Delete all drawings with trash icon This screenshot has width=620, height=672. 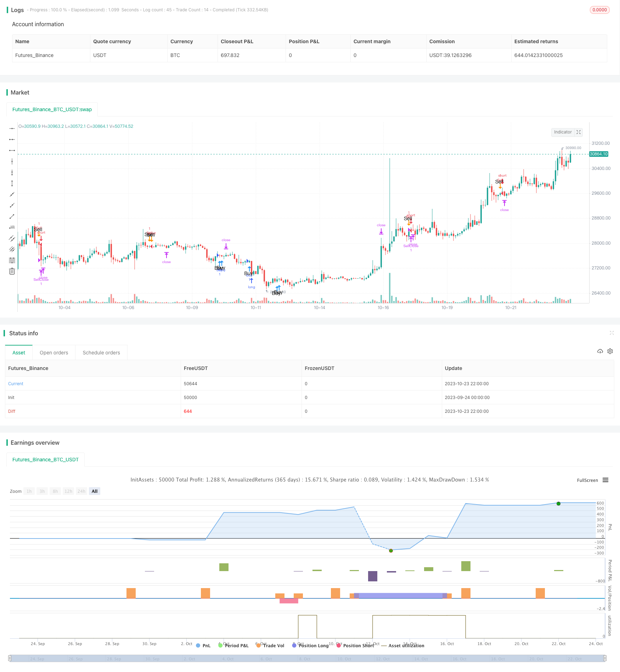[12, 271]
